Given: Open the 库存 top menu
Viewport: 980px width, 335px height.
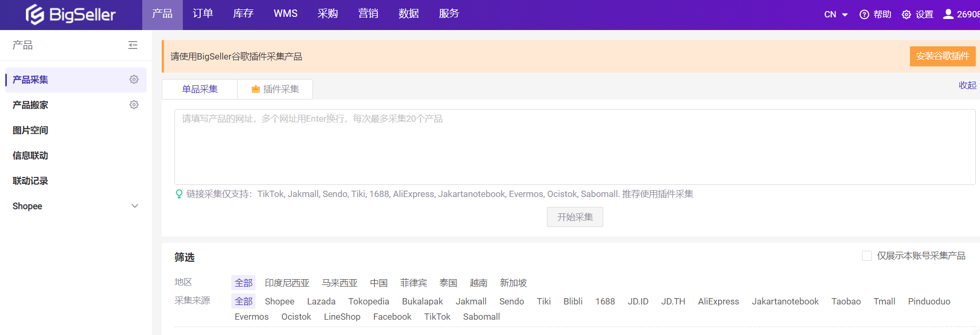Looking at the screenshot, I should click(x=243, y=14).
